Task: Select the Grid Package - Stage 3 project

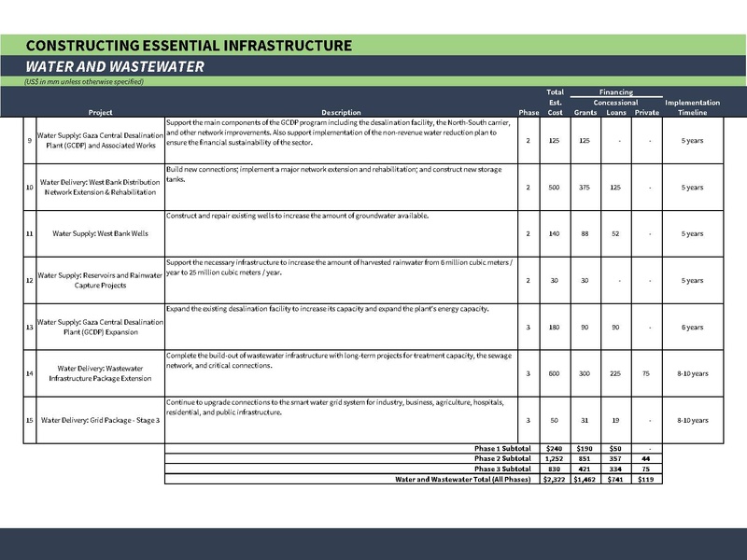Action: pyautogui.click(x=101, y=420)
